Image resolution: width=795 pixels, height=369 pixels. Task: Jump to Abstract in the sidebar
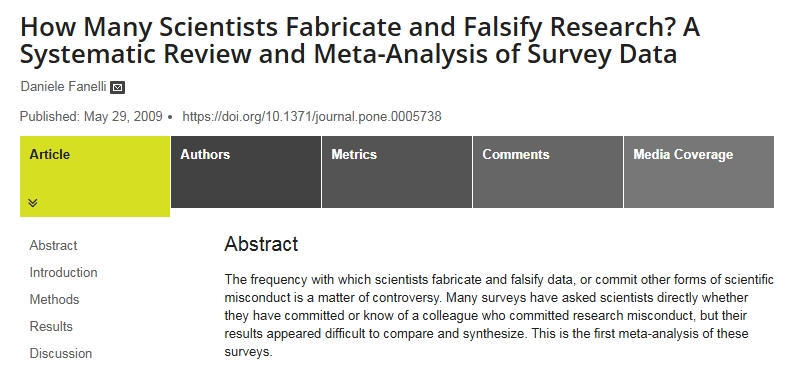click(53, 245)
